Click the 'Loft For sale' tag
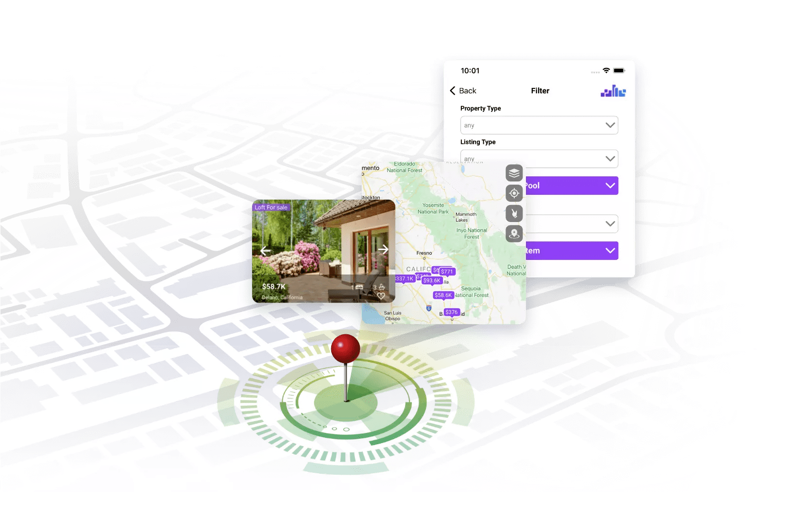Viewport: 812px width, 516px height. tap(271, 207)
